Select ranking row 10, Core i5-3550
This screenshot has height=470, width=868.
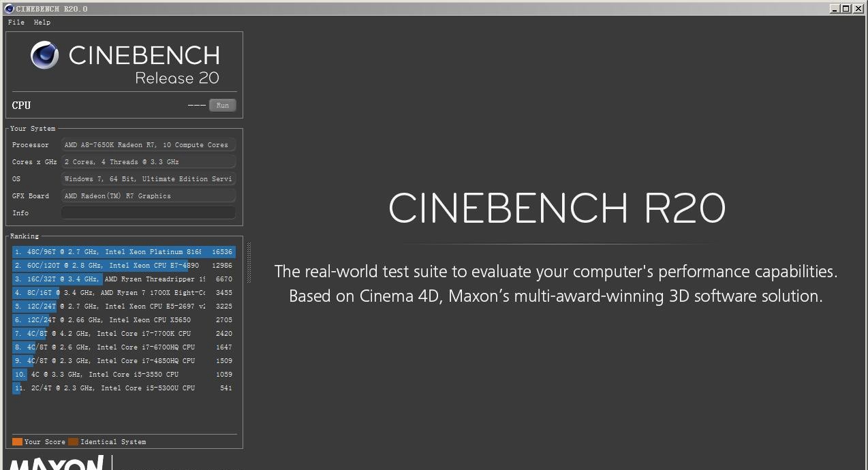pyautogui.click(x=124, y=375)
